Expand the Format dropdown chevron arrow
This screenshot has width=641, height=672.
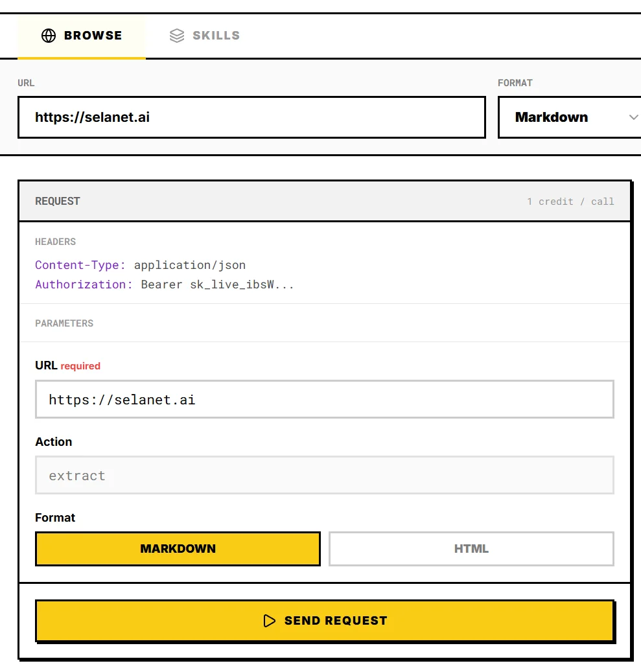633,117
